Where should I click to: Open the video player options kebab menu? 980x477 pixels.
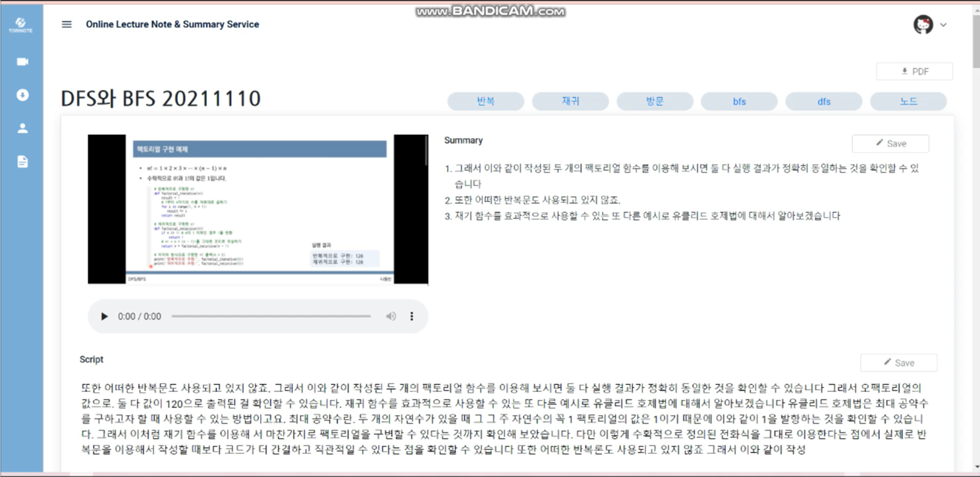coord(412,316)
